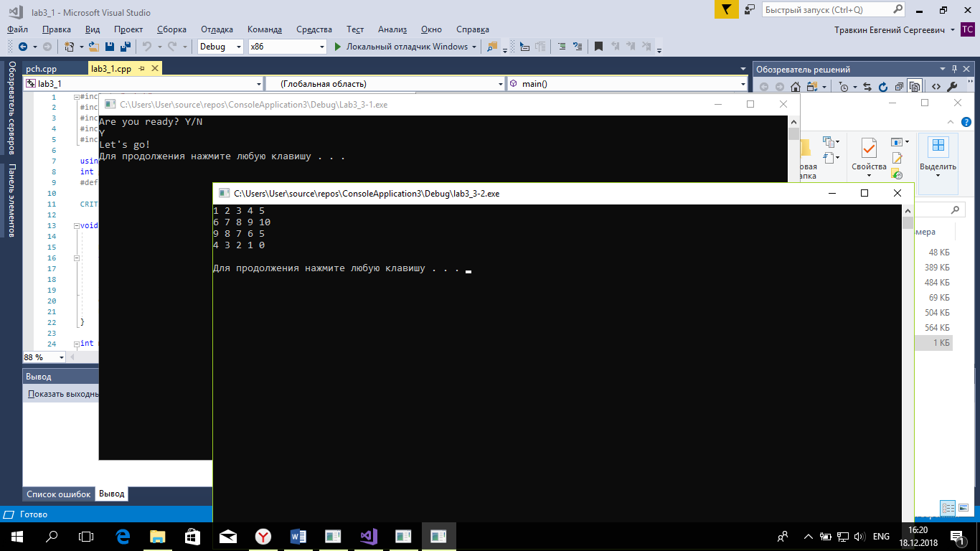Open Windows Start menu
The height and width of the screenshot is (551, 980).
pos(17,536)
